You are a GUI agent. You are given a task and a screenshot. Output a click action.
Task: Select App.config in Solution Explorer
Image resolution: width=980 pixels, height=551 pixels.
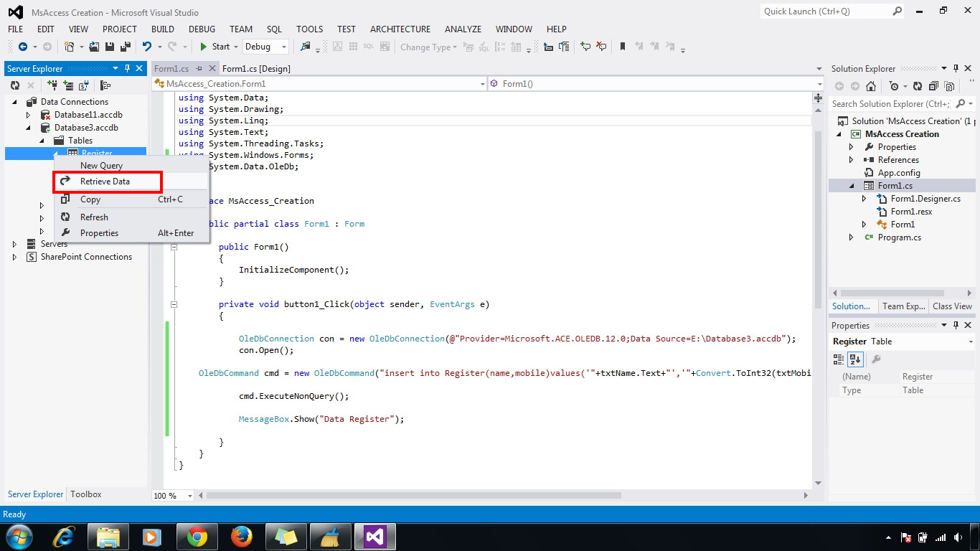[899, 173]
